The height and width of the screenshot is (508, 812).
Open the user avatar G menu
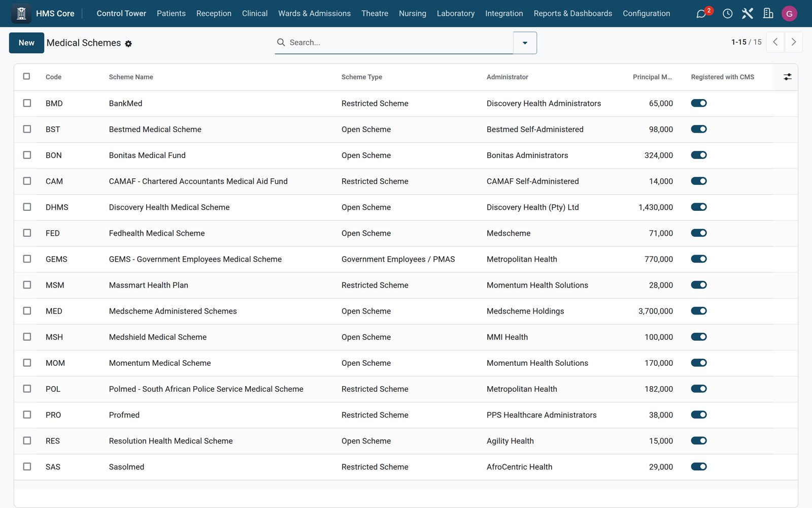tap(789, 14)
